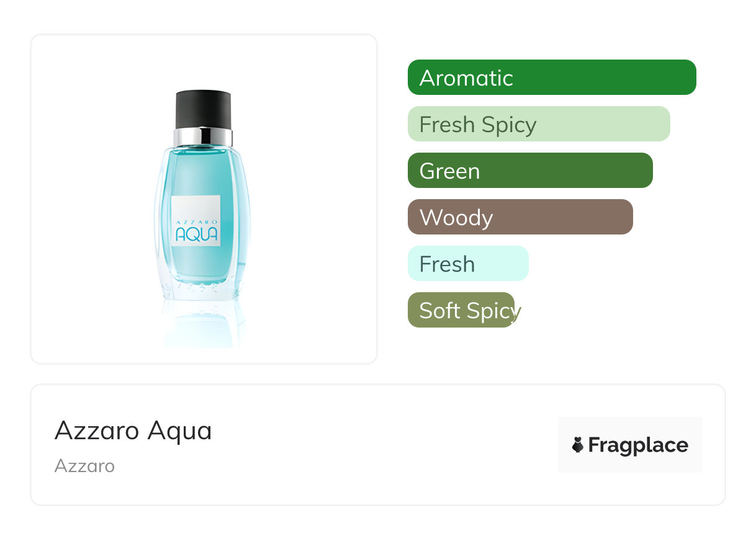Click the blue AQUA lettering on the bottle

coord(196,234)
